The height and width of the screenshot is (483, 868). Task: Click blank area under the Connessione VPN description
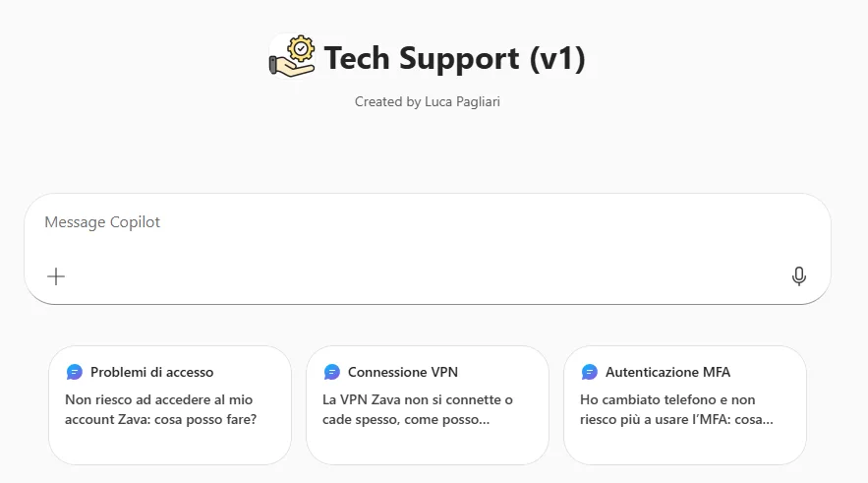pyautogui.click(x=427, y=447)
